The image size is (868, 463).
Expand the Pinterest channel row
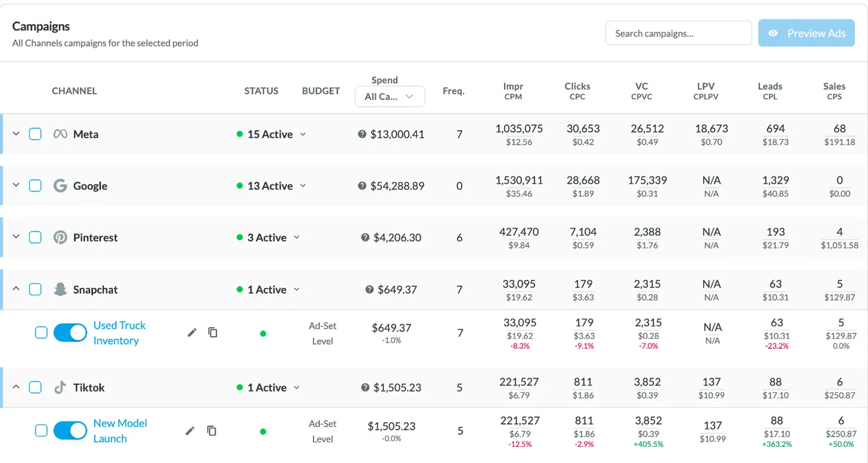tap(16, 237)
